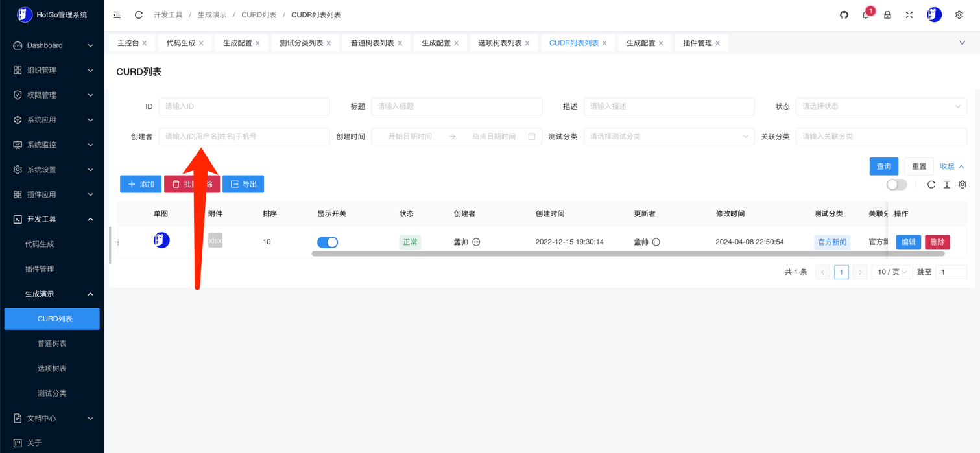Click the notification bell icon

tap(866, 15)
